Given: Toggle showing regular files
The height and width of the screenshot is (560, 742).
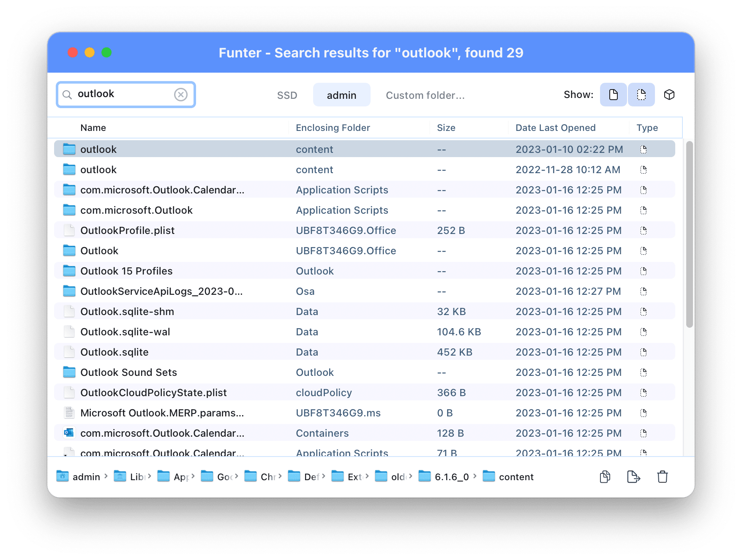Looking at the screenshot, I should click(613, 95).
